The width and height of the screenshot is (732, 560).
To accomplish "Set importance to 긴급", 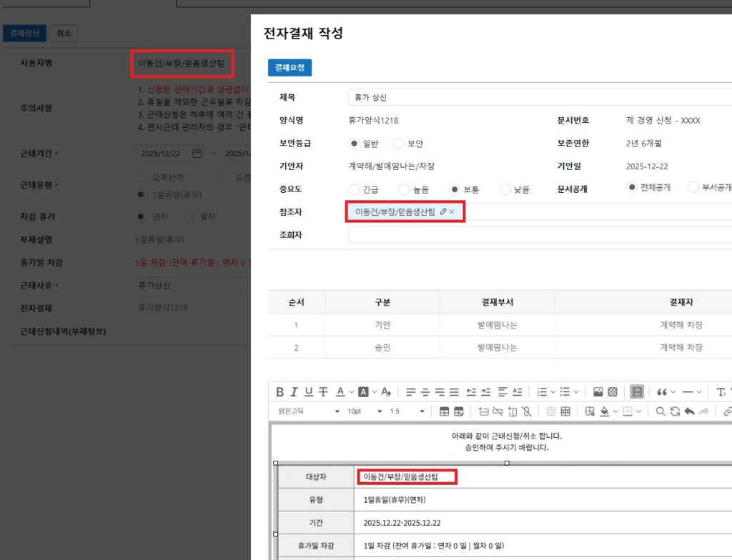I will tap(354, 190).
